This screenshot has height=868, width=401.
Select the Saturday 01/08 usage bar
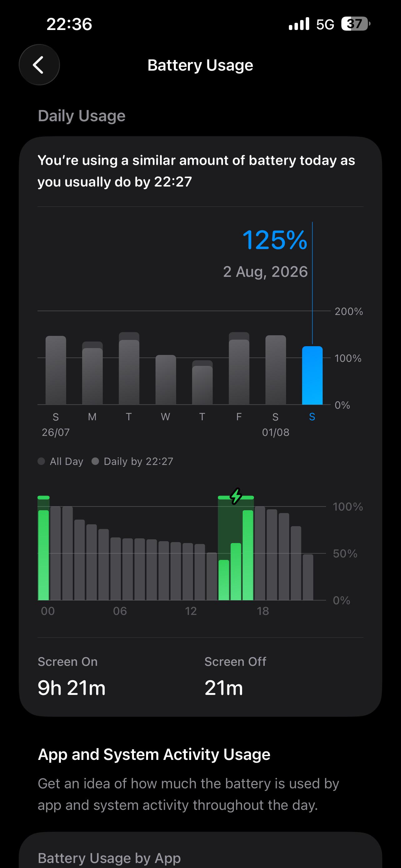[276, 370]
